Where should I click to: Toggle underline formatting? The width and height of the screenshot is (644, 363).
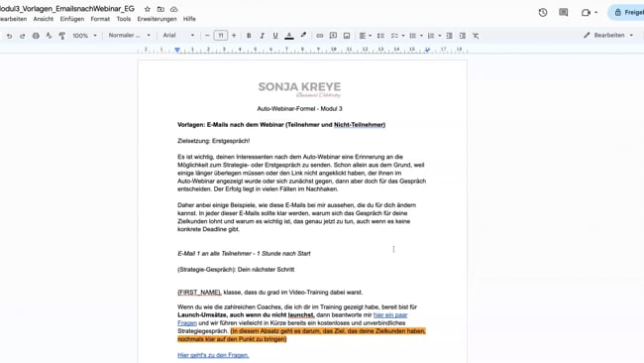(x=275, y=36)
